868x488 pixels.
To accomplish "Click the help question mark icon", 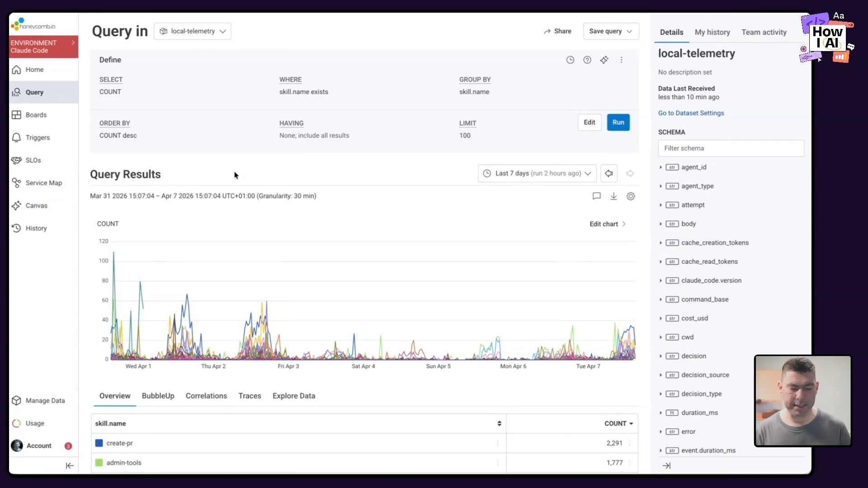I will click(587, 60).
